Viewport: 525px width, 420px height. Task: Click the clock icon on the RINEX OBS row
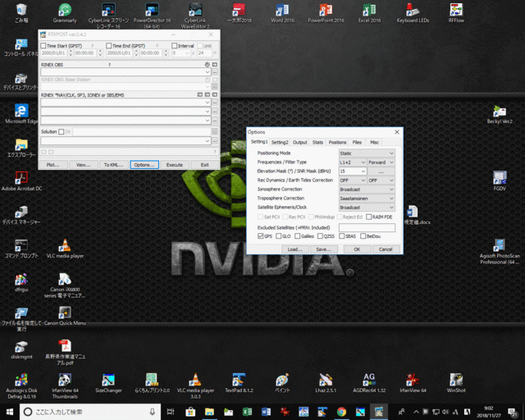tap(208, 65)
